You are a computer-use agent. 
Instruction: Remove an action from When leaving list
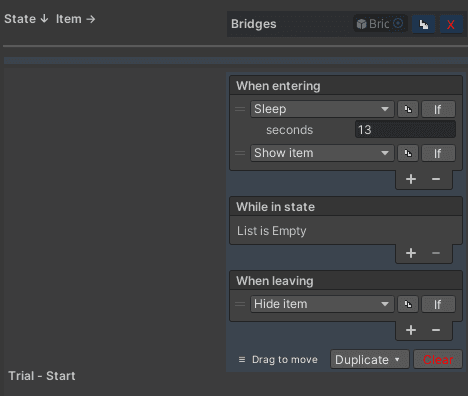436,330
